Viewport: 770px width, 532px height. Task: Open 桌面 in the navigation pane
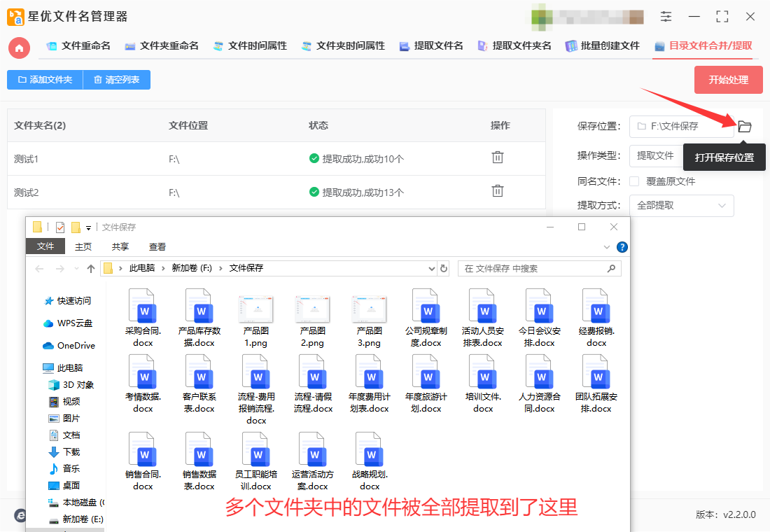click(x=64, y=485)
